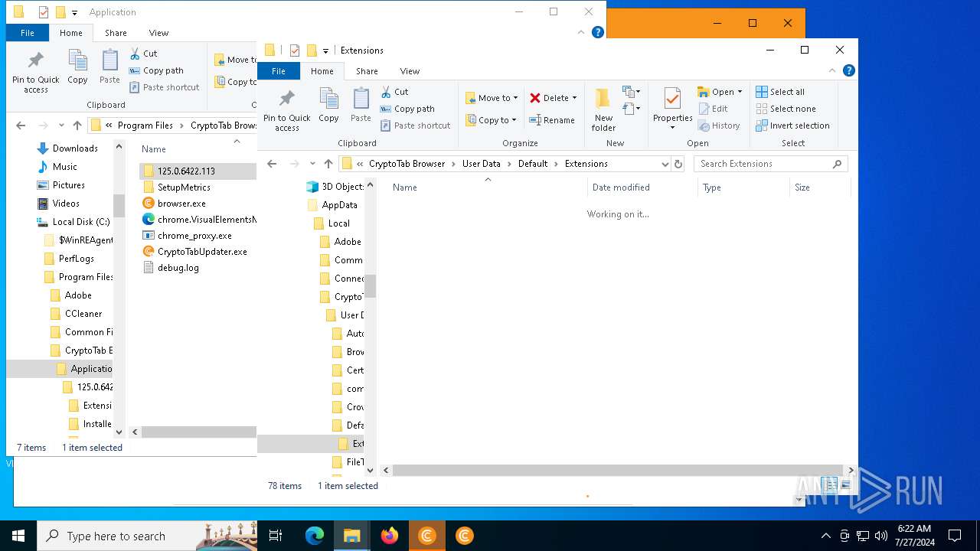Select CryptoTabUpdater.exe file
This screenshot has width=980, height=551.
202,252
